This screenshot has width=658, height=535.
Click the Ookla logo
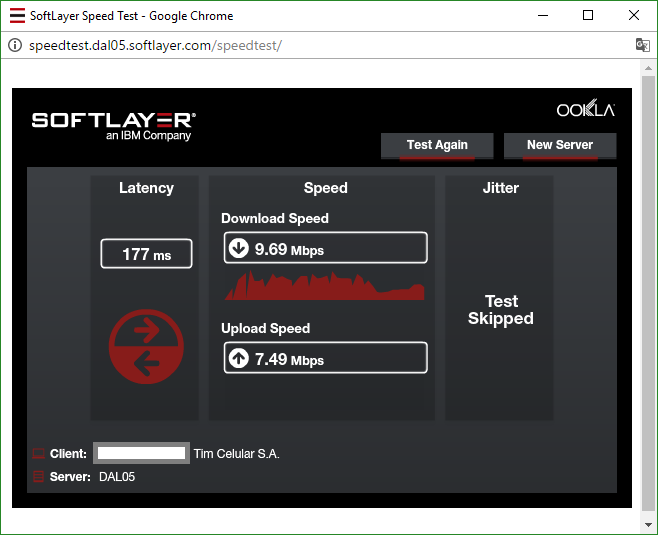point(585,110)
